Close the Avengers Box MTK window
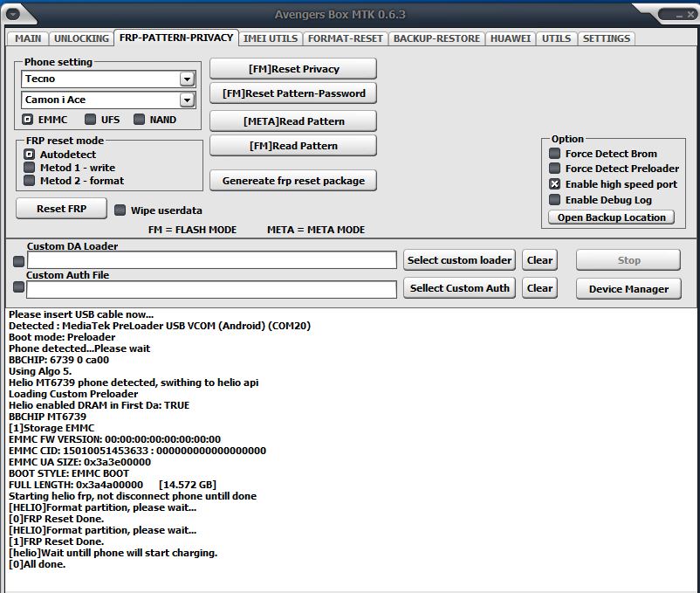Image resolution: width=700 pixels, height=593 pixels. click(x=690, y=15)
